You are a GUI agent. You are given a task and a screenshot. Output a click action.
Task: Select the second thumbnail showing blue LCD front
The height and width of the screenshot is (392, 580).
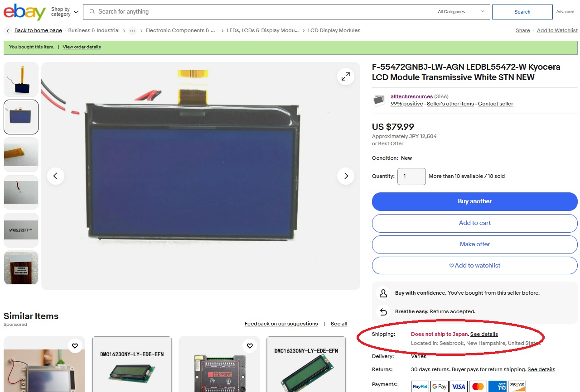(x=21, y=117)
